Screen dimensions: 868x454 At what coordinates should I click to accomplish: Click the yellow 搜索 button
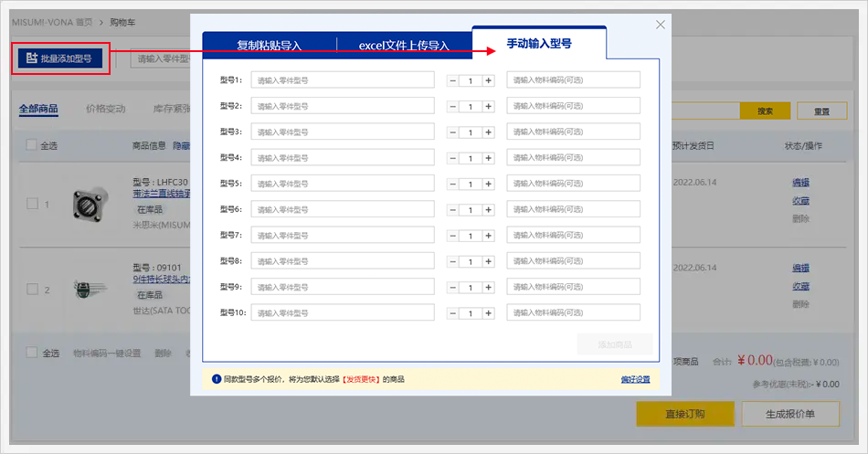[x=765, y=111]
